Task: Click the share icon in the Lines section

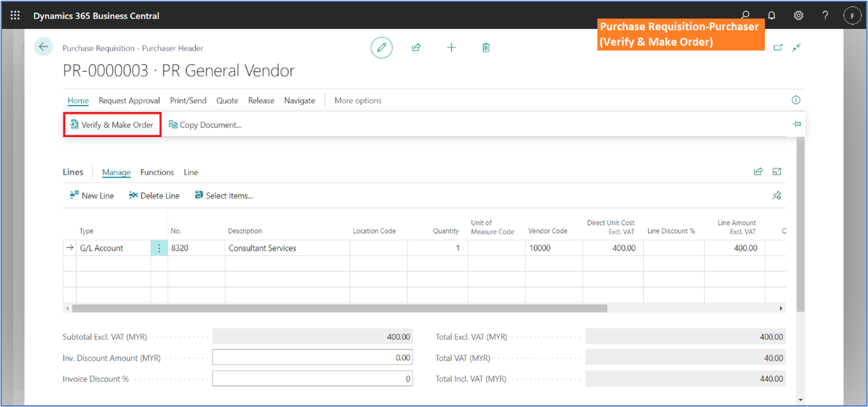Action: tap(758, 171)
